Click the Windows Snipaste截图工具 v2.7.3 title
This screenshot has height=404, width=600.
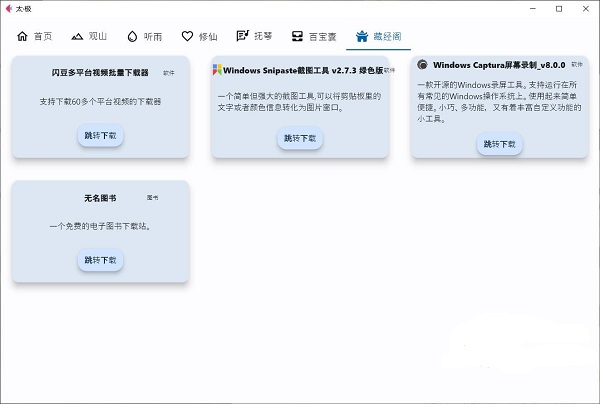click(x=303, y=70)
